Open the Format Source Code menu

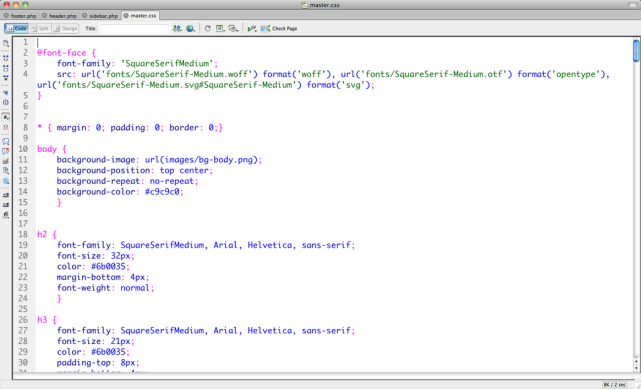(x=6, y=215)
